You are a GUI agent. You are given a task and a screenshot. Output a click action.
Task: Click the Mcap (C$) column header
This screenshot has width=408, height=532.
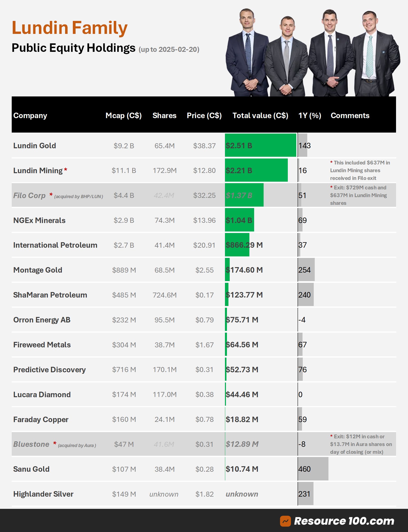(x=123, y=116)
